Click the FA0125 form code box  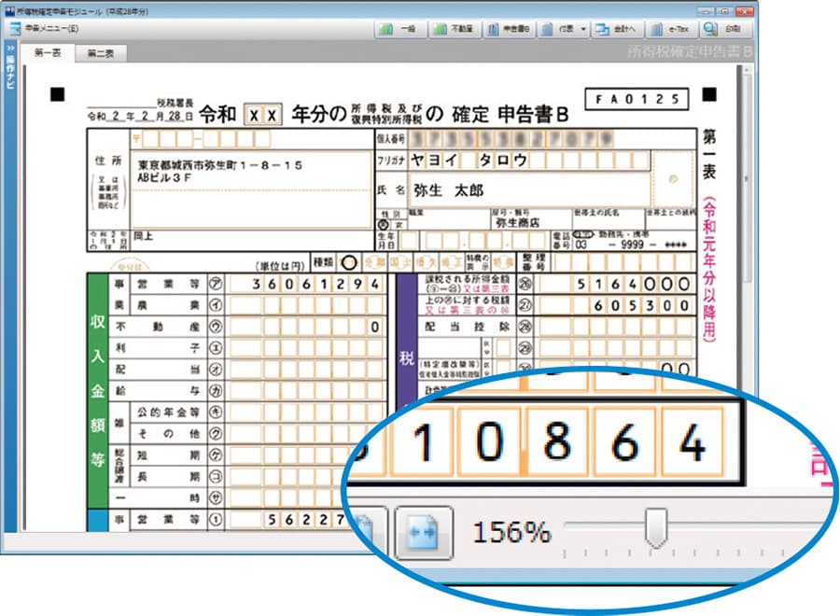(637, 100)
